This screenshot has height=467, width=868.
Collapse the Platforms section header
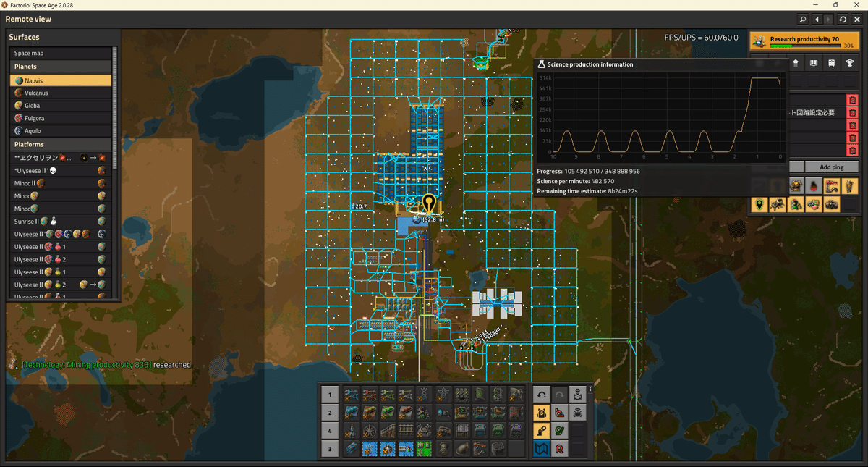[x=61, y=144]
